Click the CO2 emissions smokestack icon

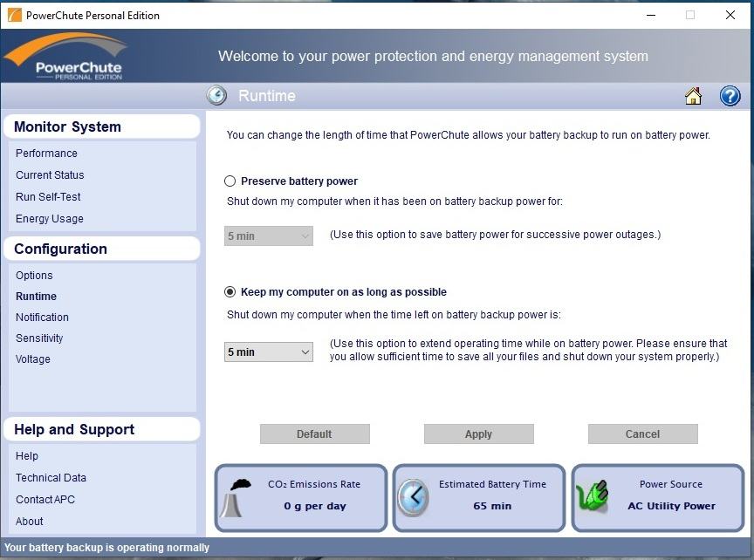[235, 498]
